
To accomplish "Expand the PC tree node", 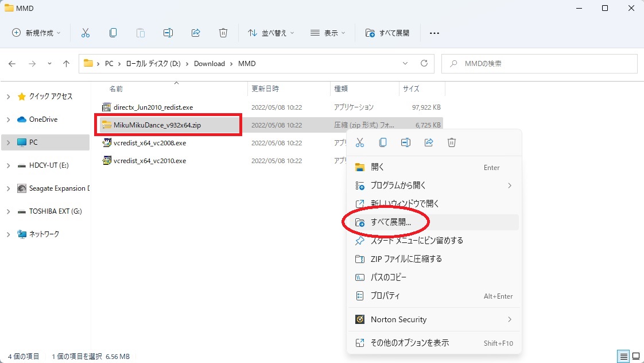I will click(8, 142).
